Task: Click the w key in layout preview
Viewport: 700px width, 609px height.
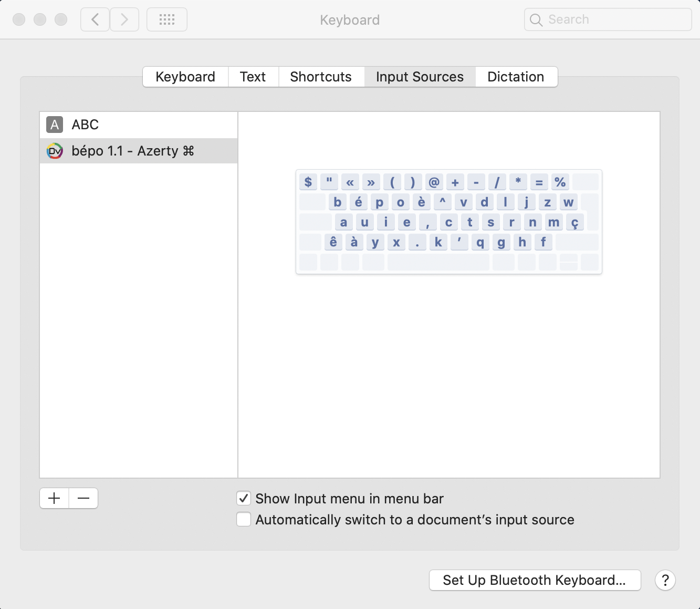Action: [x=569, y=202]
